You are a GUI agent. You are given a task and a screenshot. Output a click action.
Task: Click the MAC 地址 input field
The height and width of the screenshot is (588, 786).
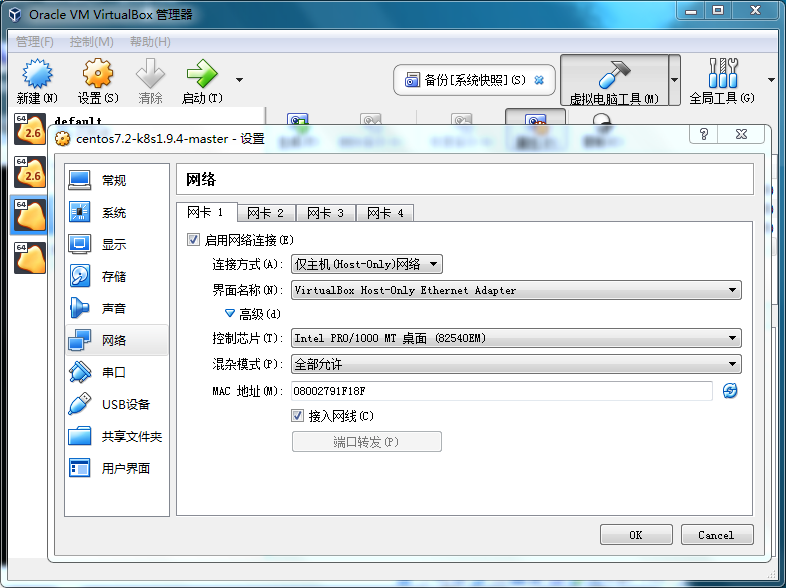[501, 391]
